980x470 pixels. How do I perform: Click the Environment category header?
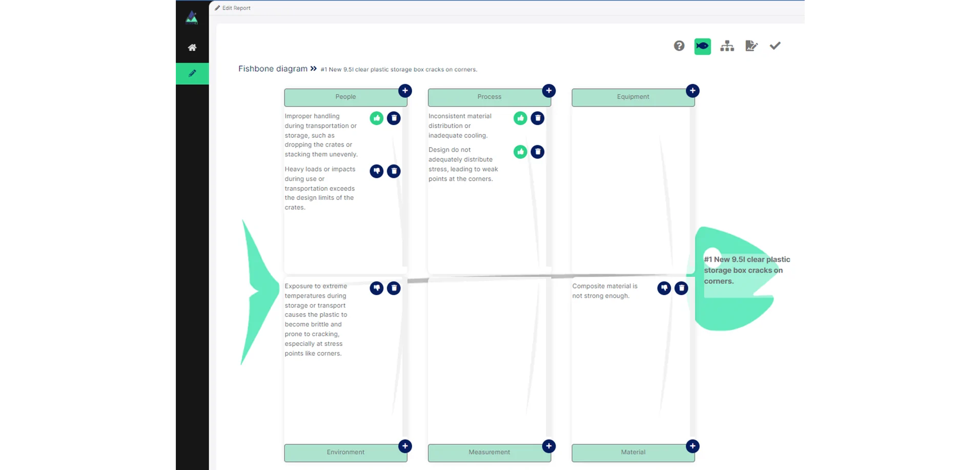coord(345,453)
